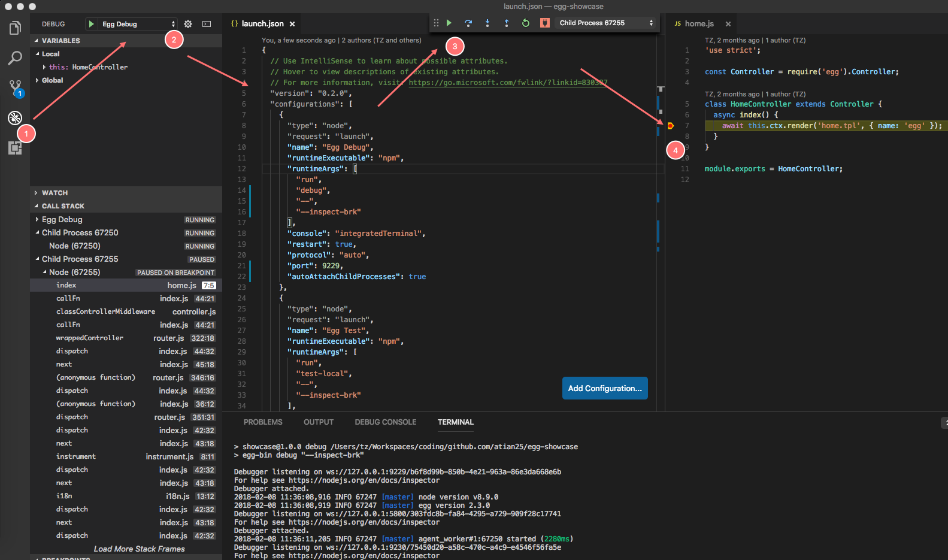Restart the debug session

(526, 23)
